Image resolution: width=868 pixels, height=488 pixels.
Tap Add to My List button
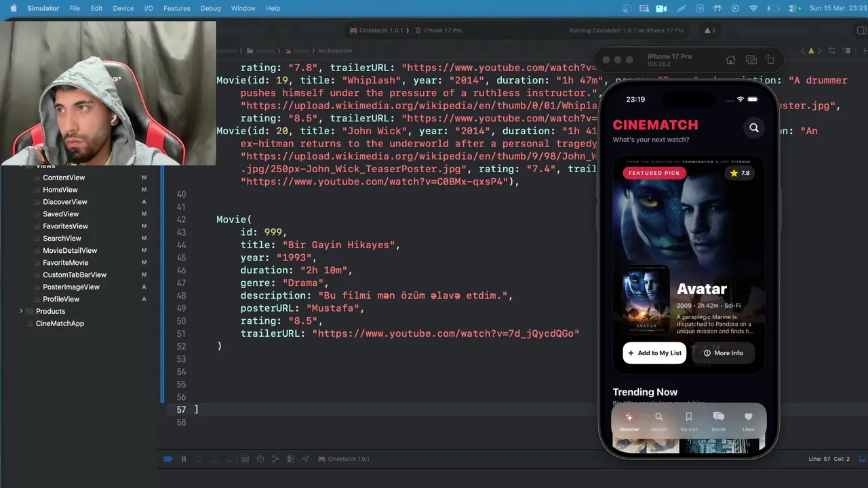click(654, 353)
